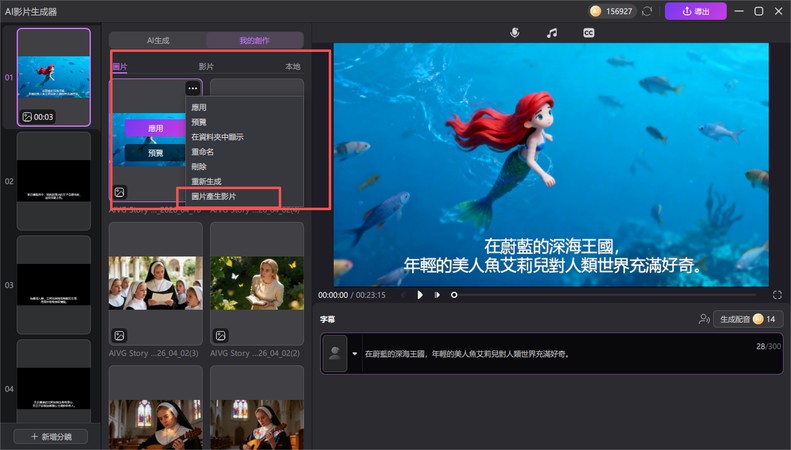Select storyboard scene 03 thumbnail
The height and width of the screenshot is (450, 791).
[54, 285]
